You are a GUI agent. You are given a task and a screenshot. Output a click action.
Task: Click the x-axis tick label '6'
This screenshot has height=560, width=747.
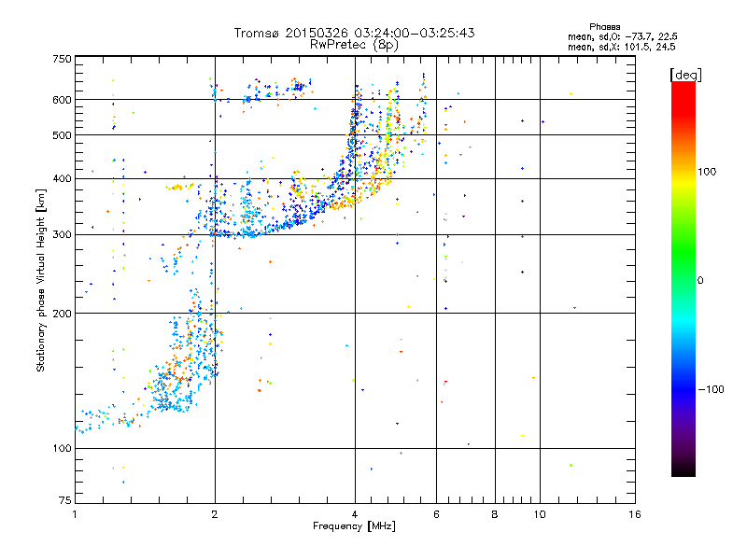(436, 514)
